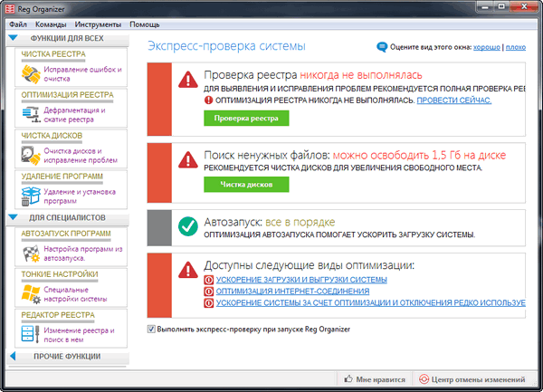Open ОПТИМИЗАЦИЯ ИНТЕРНЕТ-СОЕДИНЕНИЯ link

[x=292, y=292]
